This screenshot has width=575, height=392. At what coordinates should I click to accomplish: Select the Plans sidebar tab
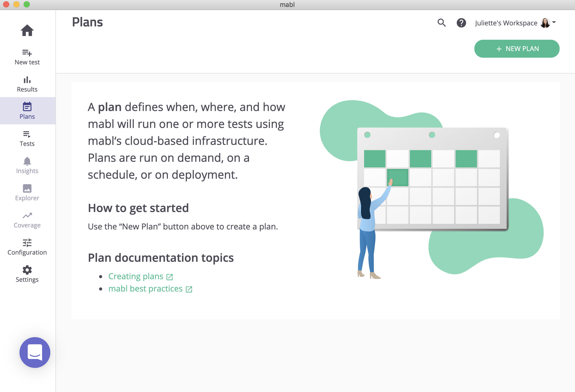(27, 111)
